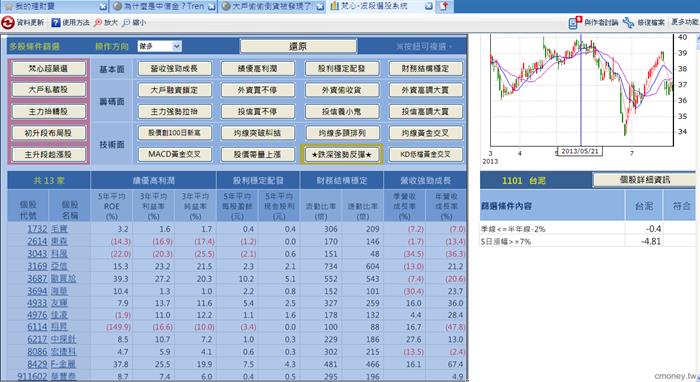Switch to the 我的理財寶 tab
The width and height of the screenshot is (700, 382).
54,6
